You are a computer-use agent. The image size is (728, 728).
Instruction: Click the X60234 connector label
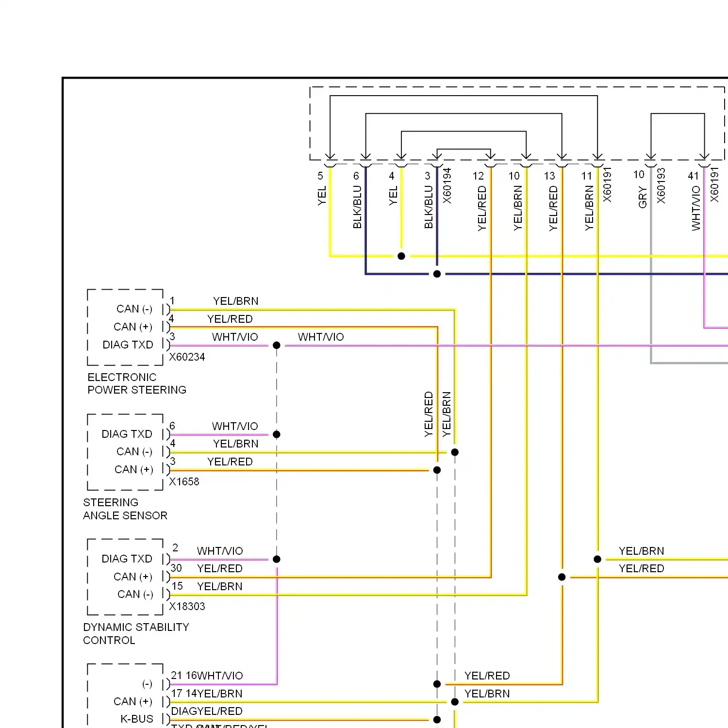click(x=187, y=357)
